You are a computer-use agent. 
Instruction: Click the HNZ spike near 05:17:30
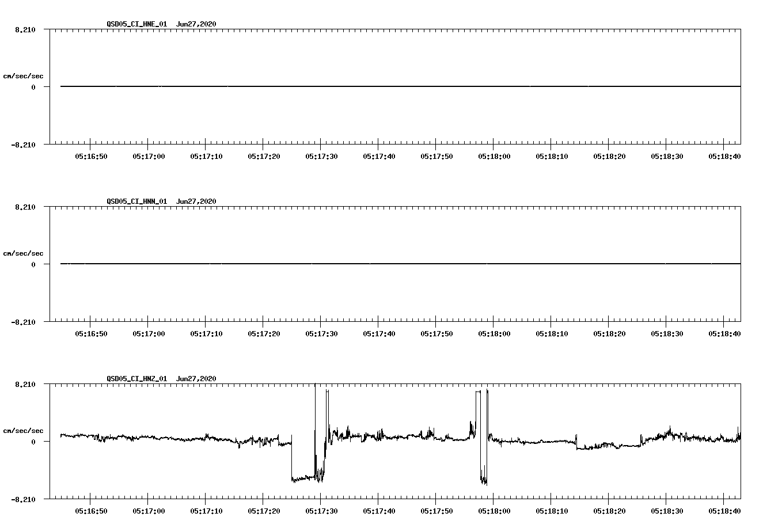click(316, 432)
